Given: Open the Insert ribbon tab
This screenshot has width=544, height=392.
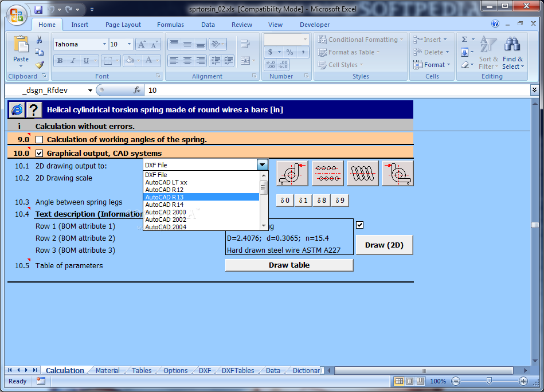Looking at the screenshot, I should pyautogui.click(x=80, y=25).
